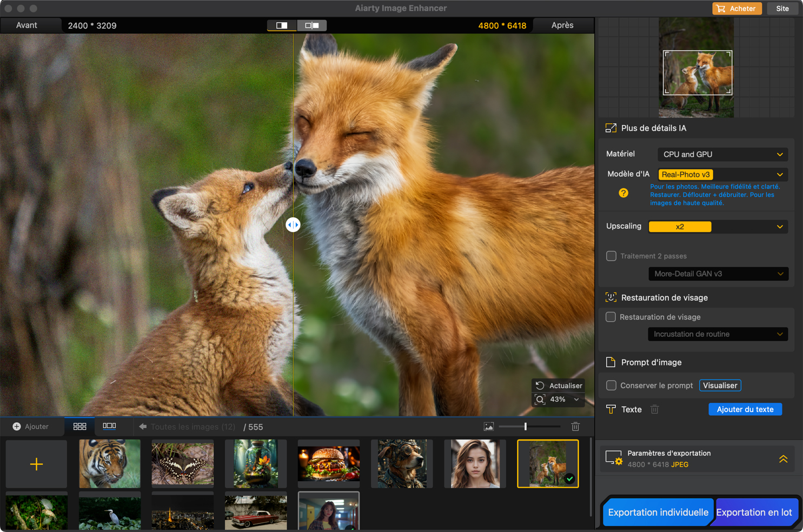Viewport: 803px width, 532px height.
Task: Select single-row filmstrip layout icon
Action: (x=109, y=427)
